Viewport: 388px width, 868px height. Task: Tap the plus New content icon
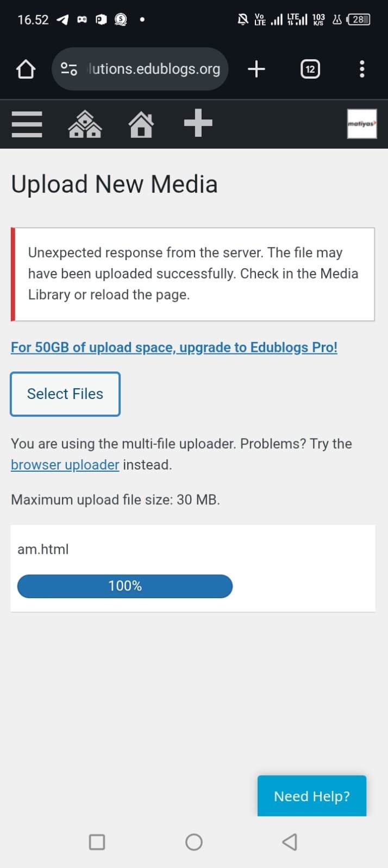tap(198, 123)
